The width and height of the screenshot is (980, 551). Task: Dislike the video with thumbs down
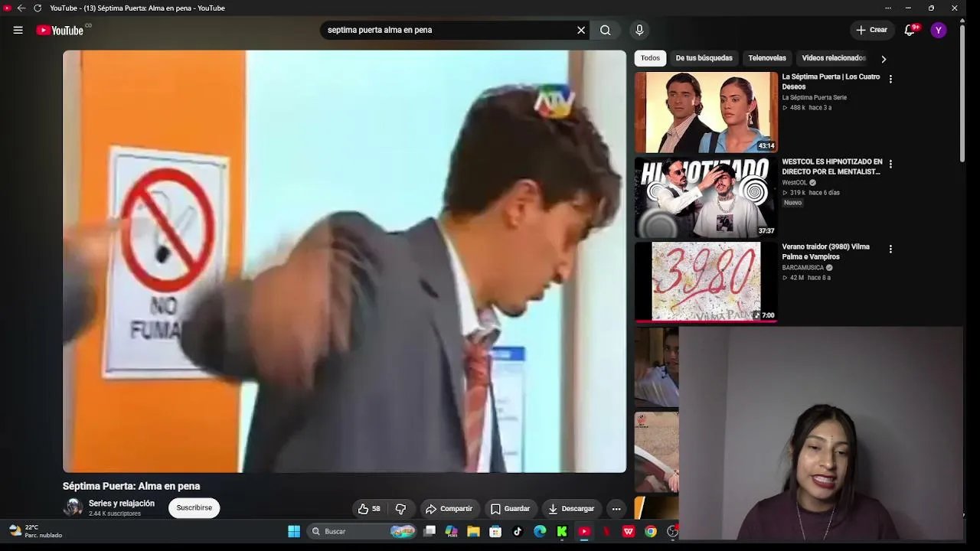400,509
